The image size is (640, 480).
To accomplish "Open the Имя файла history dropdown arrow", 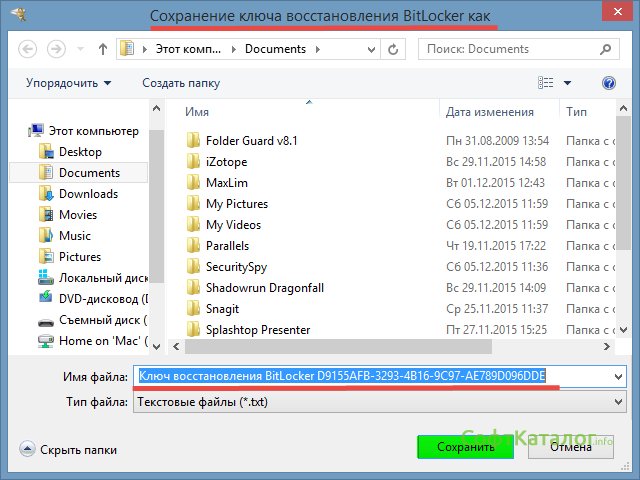I will pyautogui.click(x=618, y=376).
